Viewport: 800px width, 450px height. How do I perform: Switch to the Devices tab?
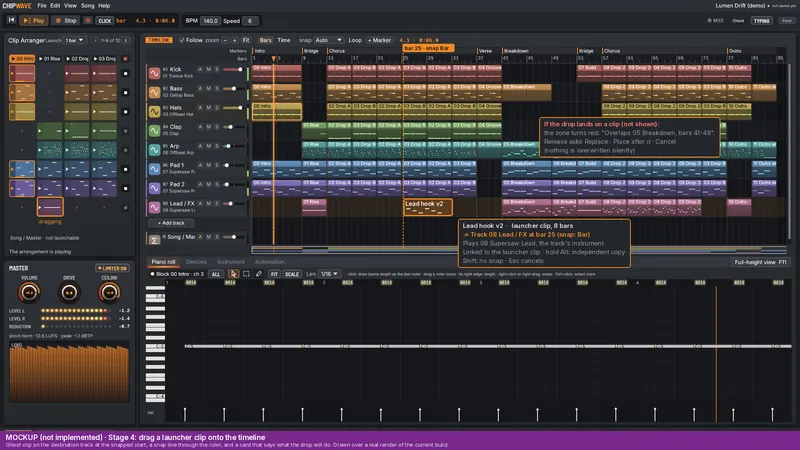tap(196, 262)
